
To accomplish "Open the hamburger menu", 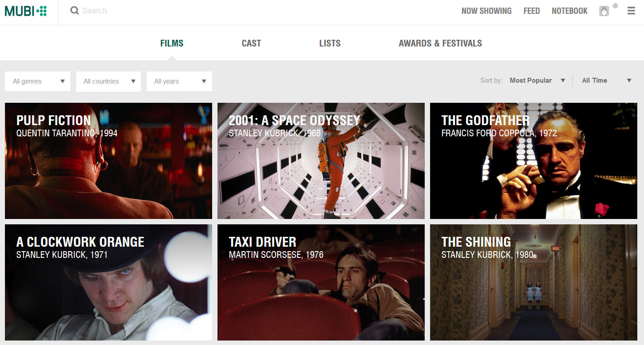I will click(631, 11).
